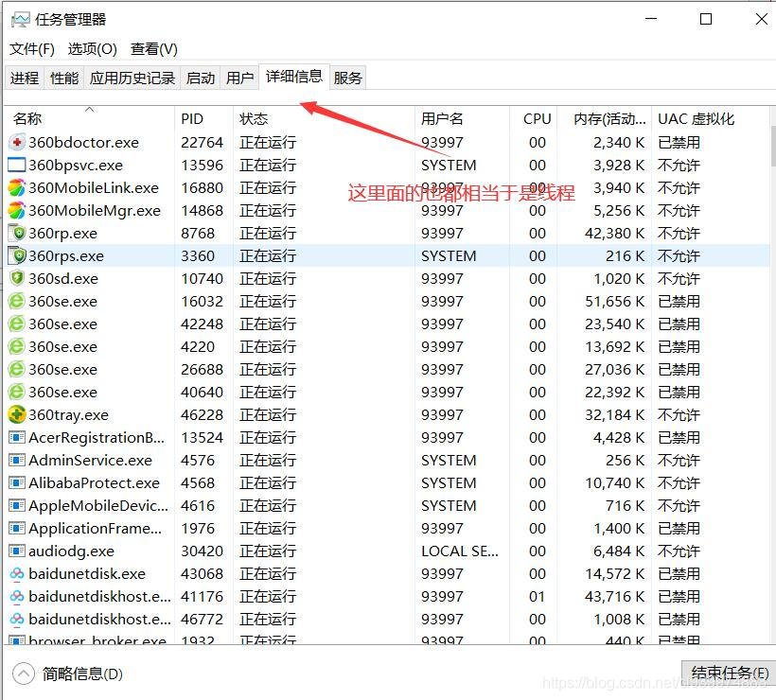Click the 360se.exe icon with PID 40640
Screen dimensions: 776x700
[17, 393]
